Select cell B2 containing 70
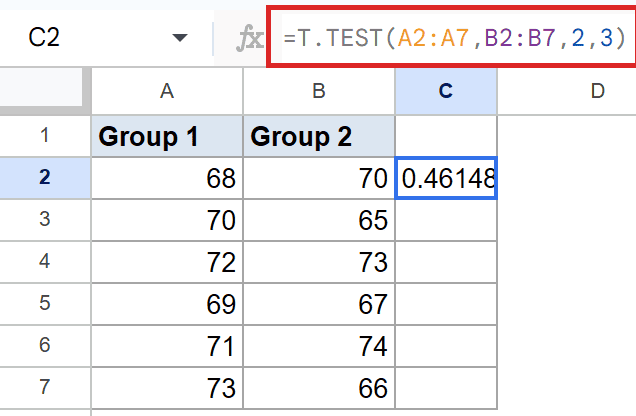The image size is (636, 416). click(319, 178)
